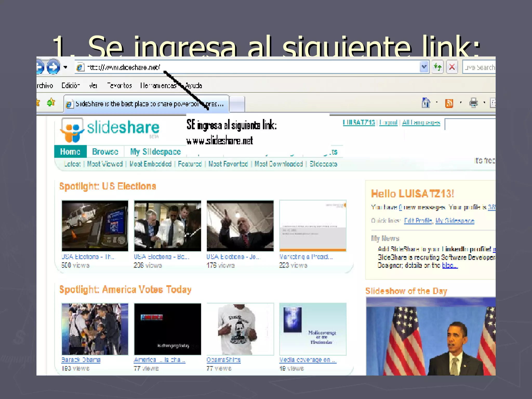
Task: Open the Ver menu
Action: tap(93, 85)
